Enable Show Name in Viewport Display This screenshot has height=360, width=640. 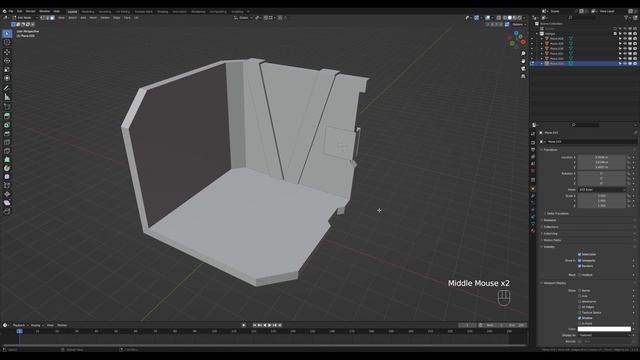pyautogui.click(x=579, y=291)
